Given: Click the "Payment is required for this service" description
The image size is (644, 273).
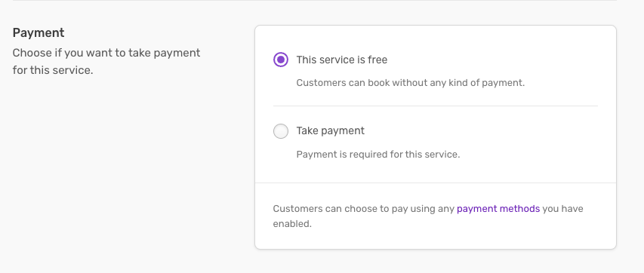Looking at the screenshot, I should tap(378, 155).
